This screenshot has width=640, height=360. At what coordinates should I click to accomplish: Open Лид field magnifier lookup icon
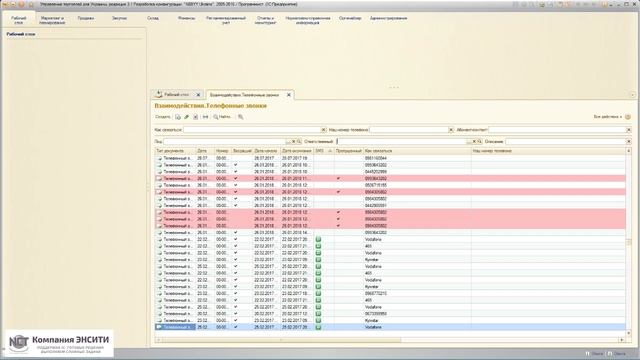pyautogui.click(x=299, y=142)
